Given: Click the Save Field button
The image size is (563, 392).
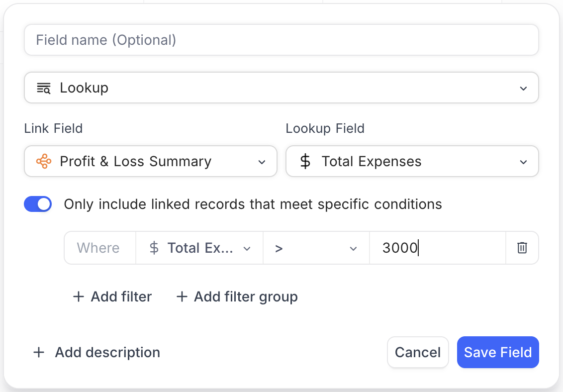Looking at the screenshot, I should pos(498,352).
